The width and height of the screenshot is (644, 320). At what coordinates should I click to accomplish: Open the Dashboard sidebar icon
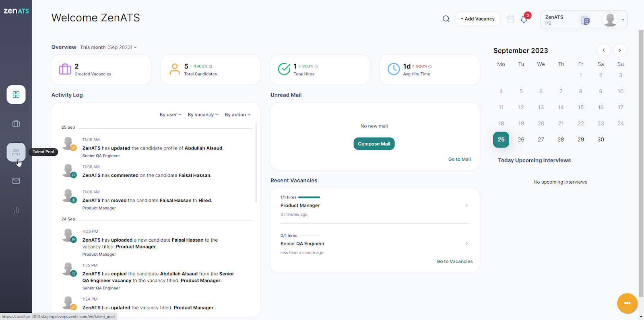16,94
